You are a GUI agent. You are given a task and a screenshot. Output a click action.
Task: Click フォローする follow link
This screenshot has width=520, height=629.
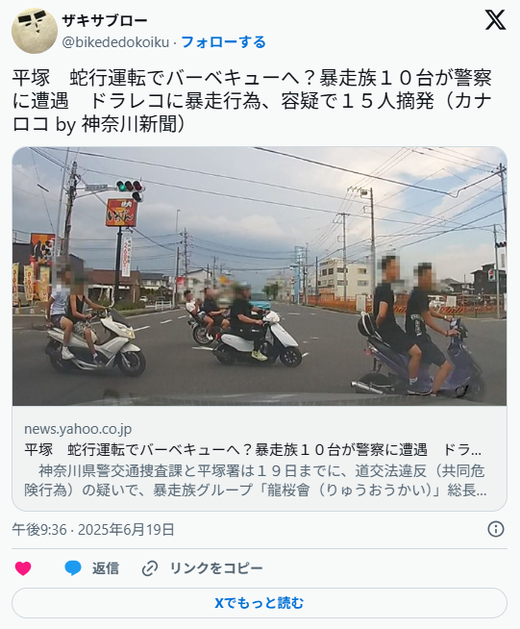223,42
